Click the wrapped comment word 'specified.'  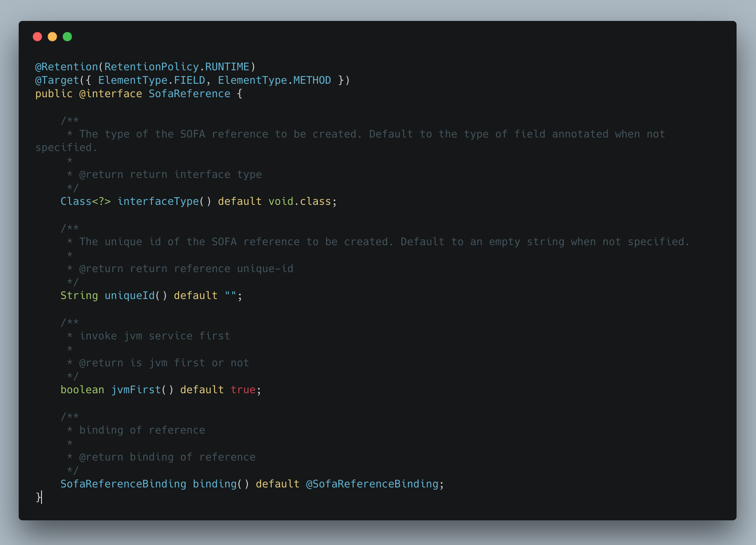(x=67, y=148)
